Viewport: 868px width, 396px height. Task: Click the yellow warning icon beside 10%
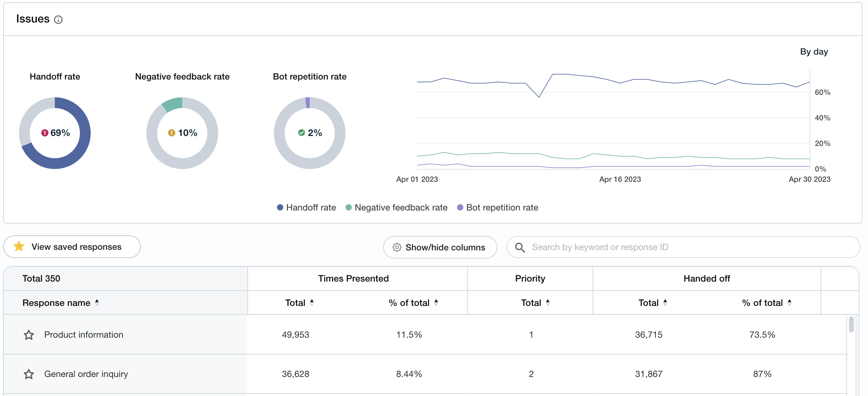(x=171, y=133)
